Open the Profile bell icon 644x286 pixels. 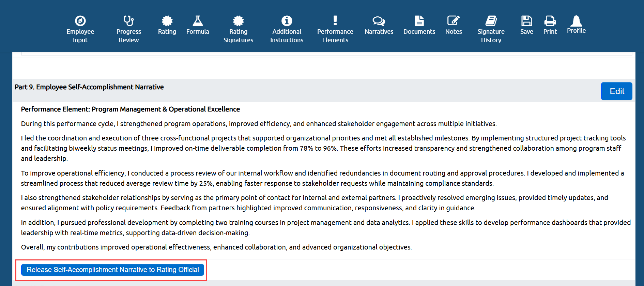point(576,21)
